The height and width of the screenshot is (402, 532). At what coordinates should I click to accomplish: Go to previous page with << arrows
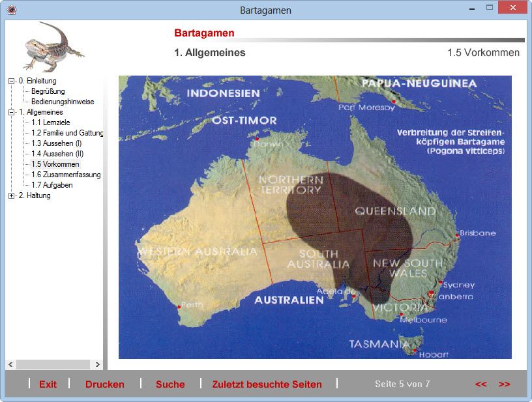pyautogui.click(x=481, y=384)
